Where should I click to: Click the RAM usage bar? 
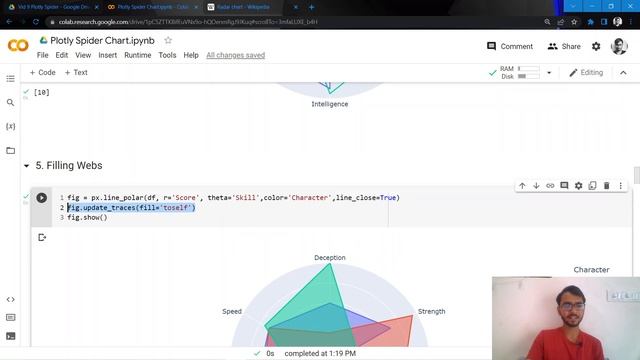tap(528, 69)
